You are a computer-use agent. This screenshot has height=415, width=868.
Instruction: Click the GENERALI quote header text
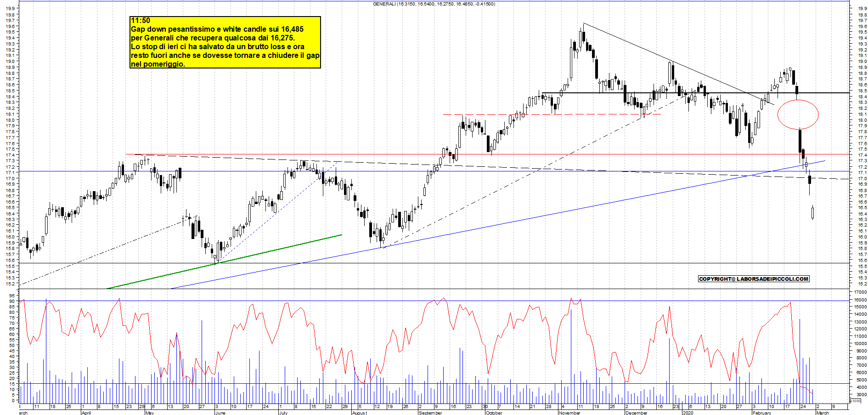(434, 4)
